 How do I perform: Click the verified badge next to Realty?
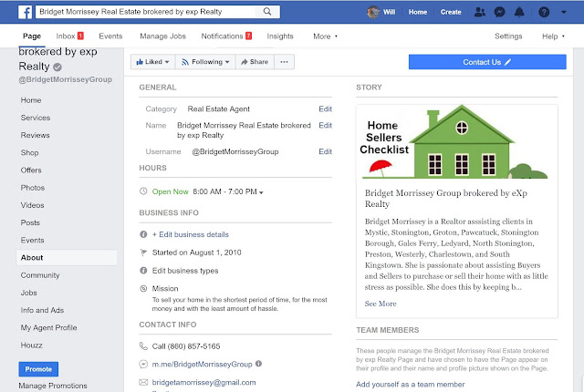[x=57, y=67]
